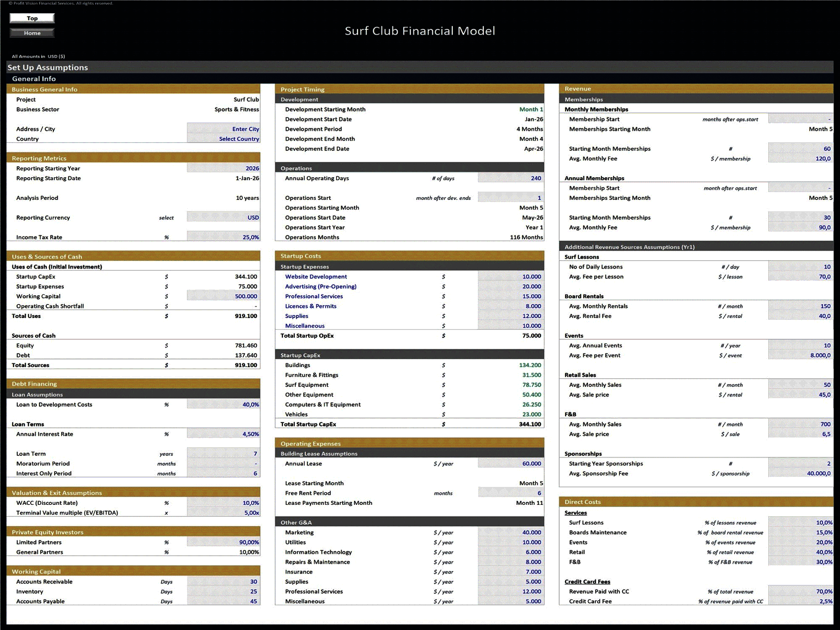
Task: Click Development Starting Month value Month 1
Action: 531,109
